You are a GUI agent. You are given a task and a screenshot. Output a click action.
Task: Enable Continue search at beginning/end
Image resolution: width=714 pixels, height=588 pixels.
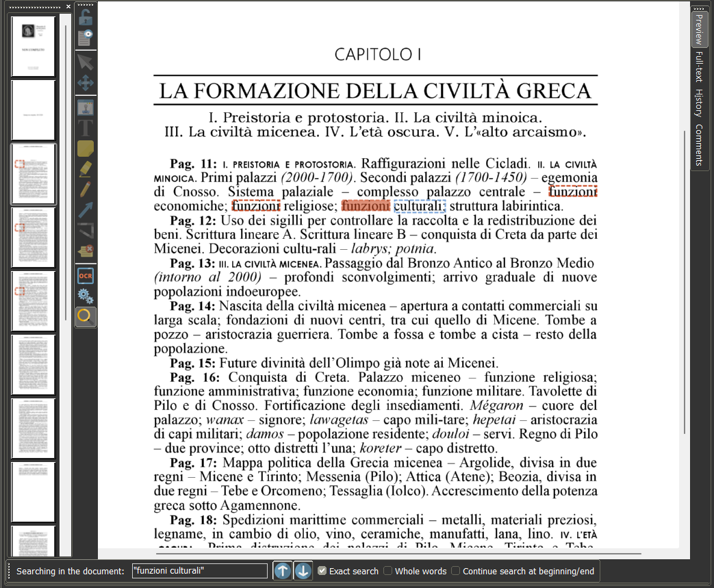coord(455,571)
